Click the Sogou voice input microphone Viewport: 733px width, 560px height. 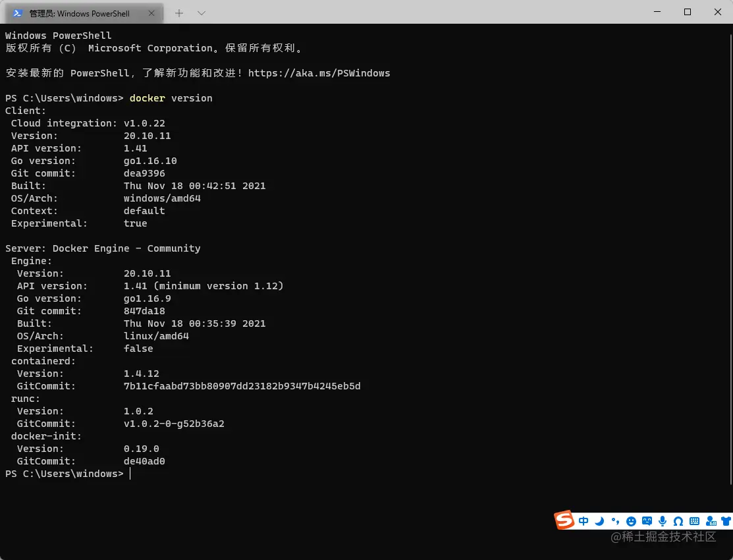663,521
